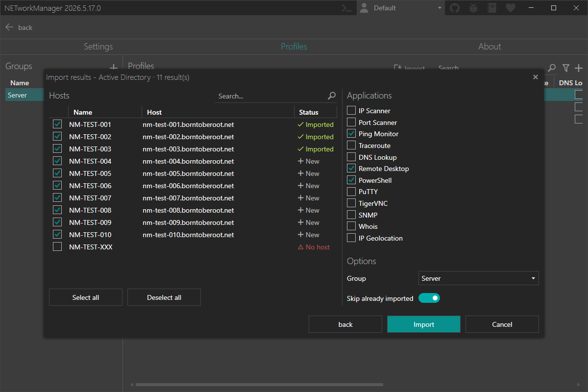Enable the Traceroute application
This screenshot has height=392, width=588.
(x=351, y=146)
